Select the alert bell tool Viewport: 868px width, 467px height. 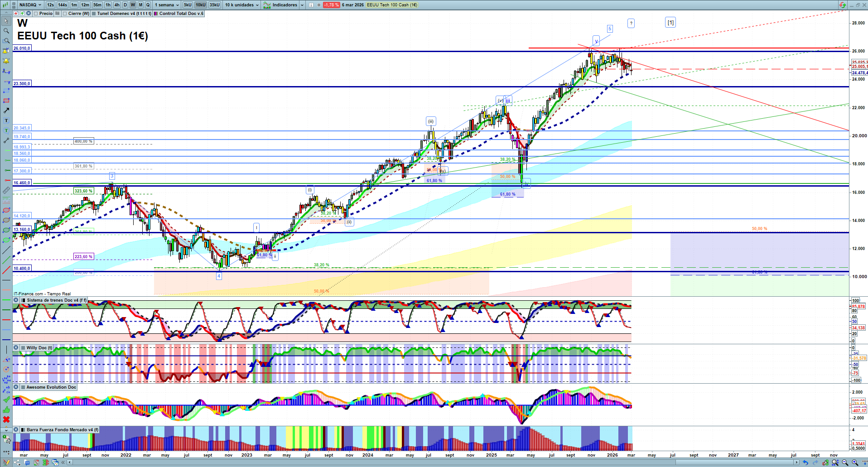coord(6,61)
